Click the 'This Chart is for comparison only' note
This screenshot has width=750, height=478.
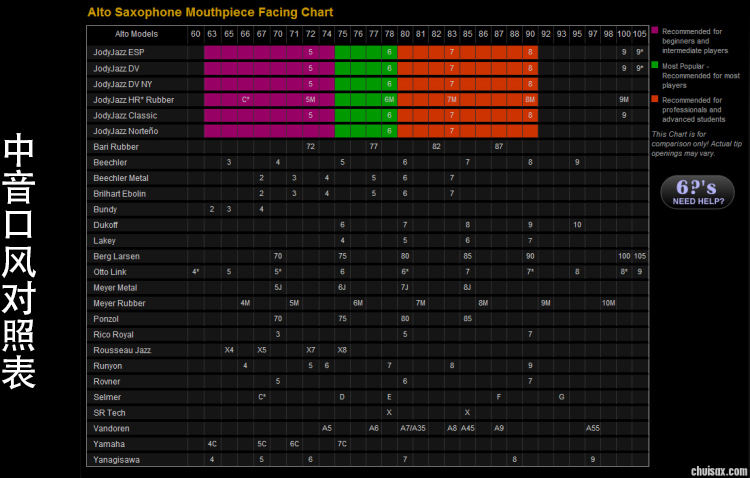point(696,144)
